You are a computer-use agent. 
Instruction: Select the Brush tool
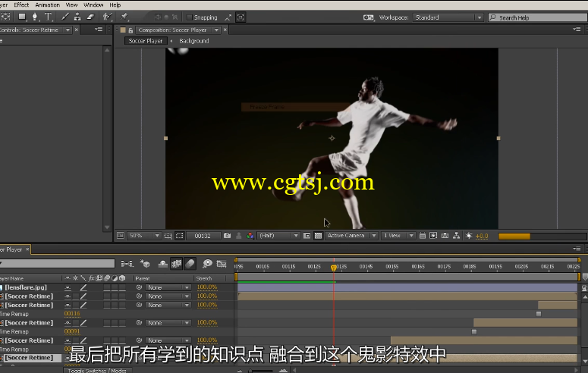click(65, 17)
